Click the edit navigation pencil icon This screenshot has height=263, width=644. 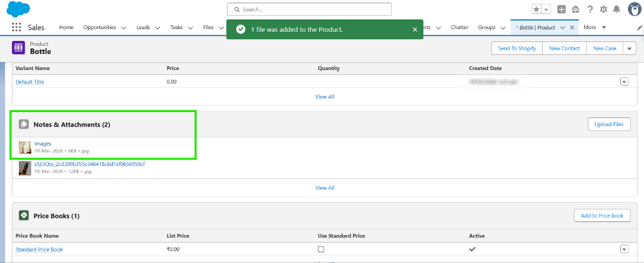[x=640, y=27]
